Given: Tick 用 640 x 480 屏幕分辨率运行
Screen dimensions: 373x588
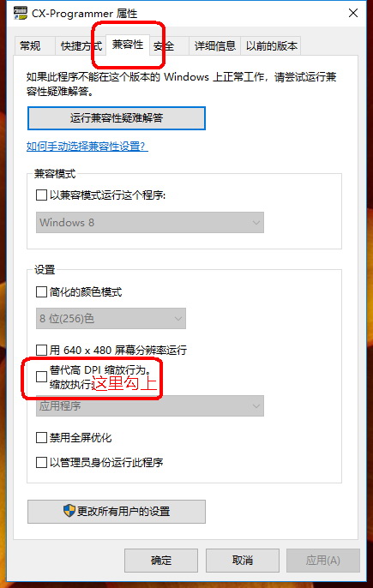Looking at the screenshot, I should coord(41,351).
